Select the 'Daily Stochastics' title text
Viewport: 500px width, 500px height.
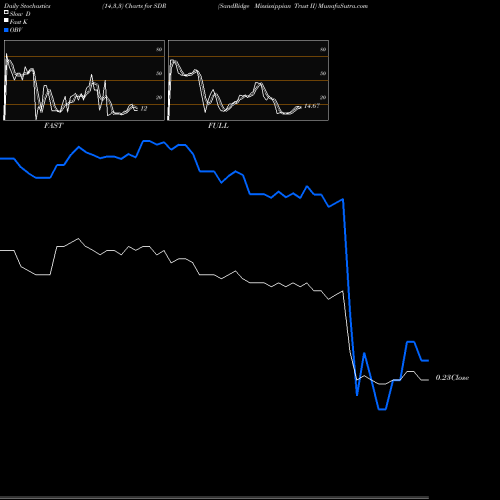pyautogui.click(x=27, y=6)
